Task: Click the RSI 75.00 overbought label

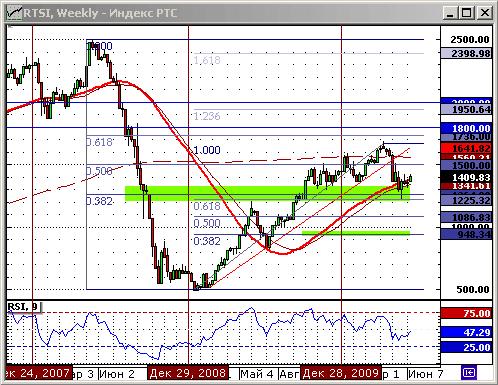Action: [x=466, y=313]
